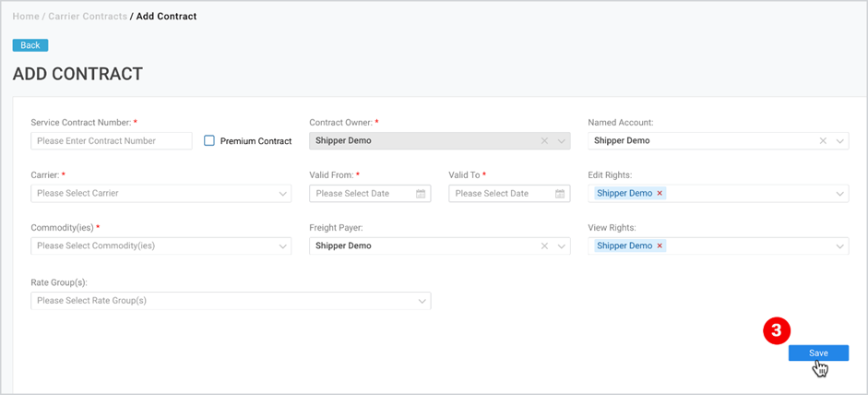
Task: Go to Home breadcrumb link
Action: tap(26, 16)
